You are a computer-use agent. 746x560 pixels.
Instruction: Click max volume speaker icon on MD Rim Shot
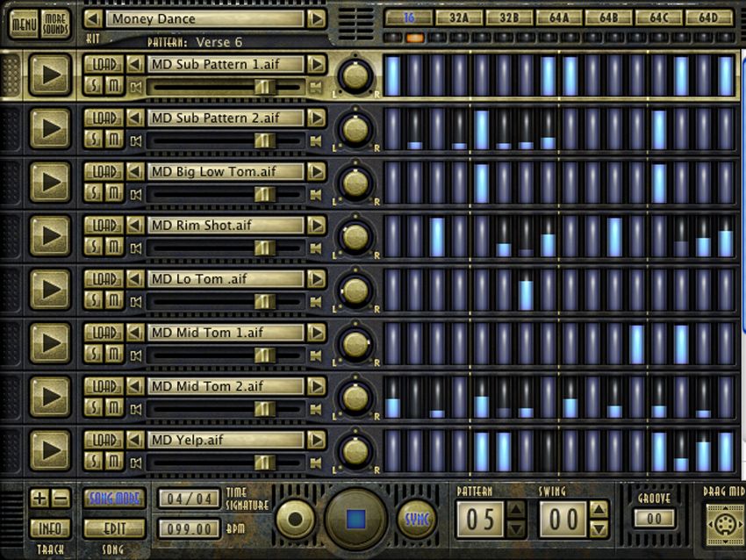[315, 248]
